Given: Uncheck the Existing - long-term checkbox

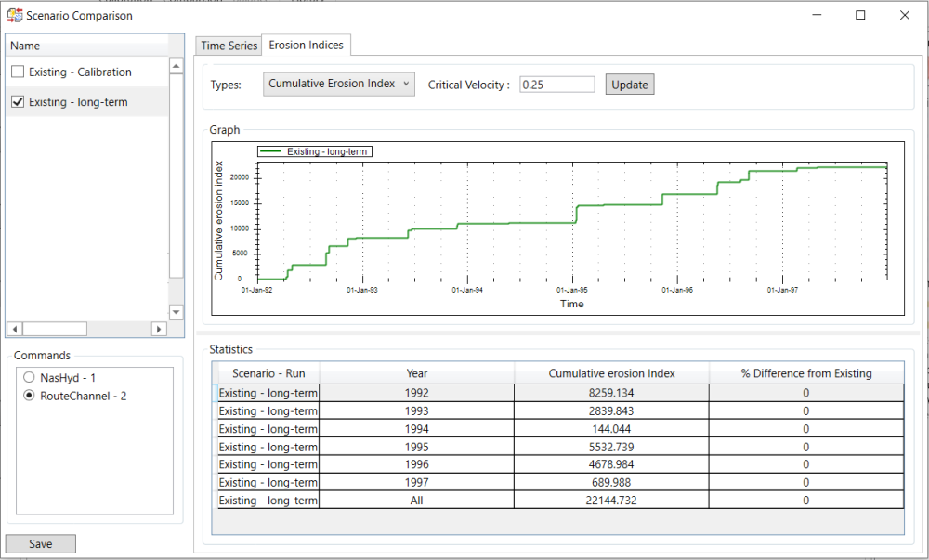Looking at the screenshot, I should click(18, 102).
